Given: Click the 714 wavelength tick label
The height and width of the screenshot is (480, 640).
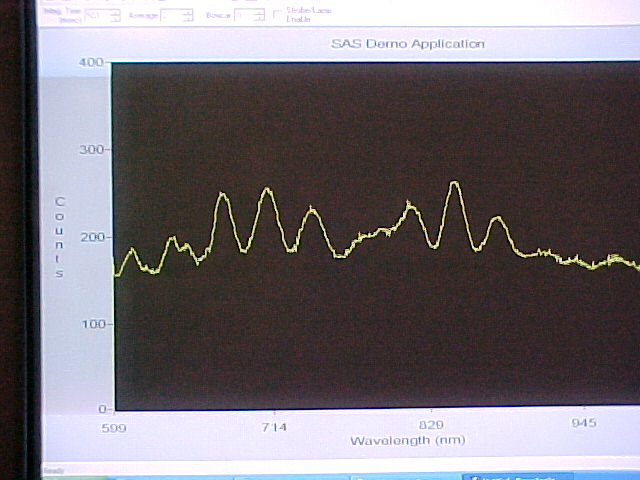Looking at the screenshot, I should tap(274, 426).
